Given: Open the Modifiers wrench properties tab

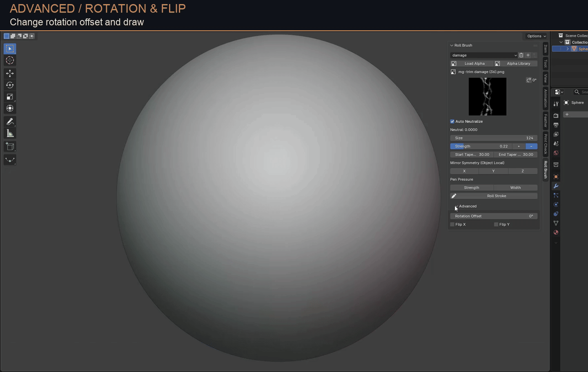Looking at the screenshot, I should pyautogui.click(x=556, y=186).
